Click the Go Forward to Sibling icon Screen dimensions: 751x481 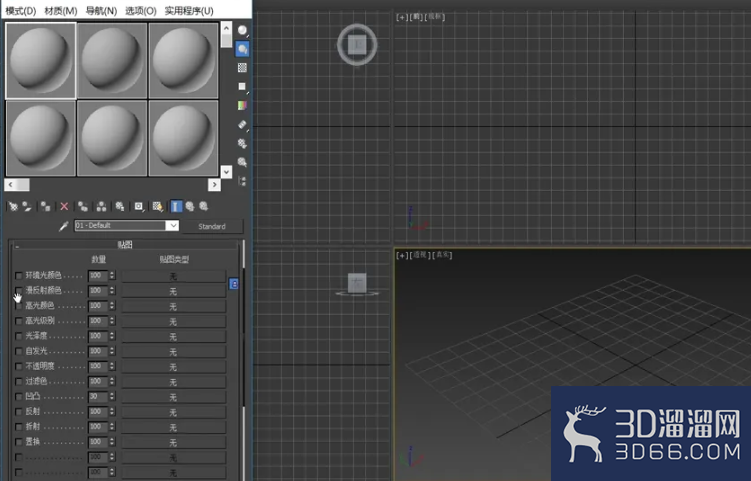click(204, 206)
